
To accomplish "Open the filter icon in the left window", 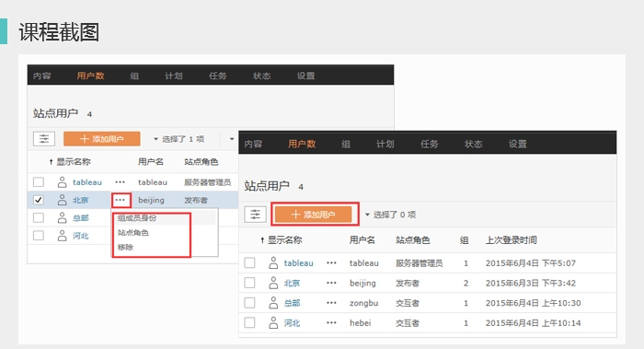I will point(44,139).
